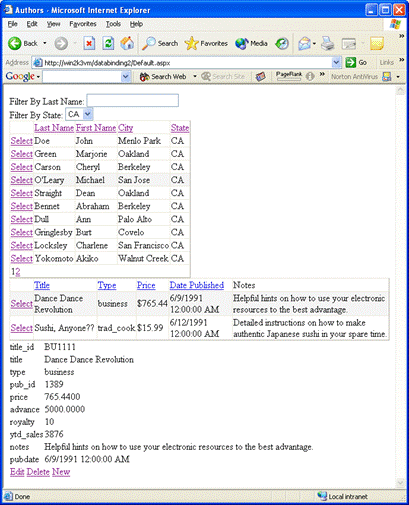Select the Locksley Charlene row
The width and height of the screenshot is (409, 505).
pos(22,245)
